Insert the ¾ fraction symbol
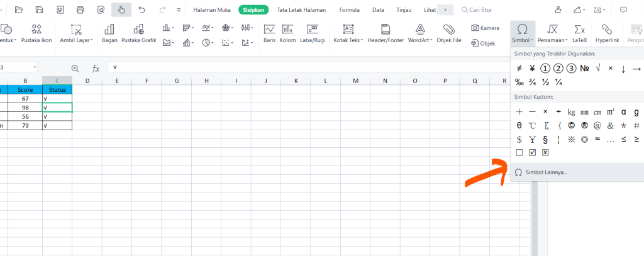The image size is (644, 256). (x=532, y=82)
